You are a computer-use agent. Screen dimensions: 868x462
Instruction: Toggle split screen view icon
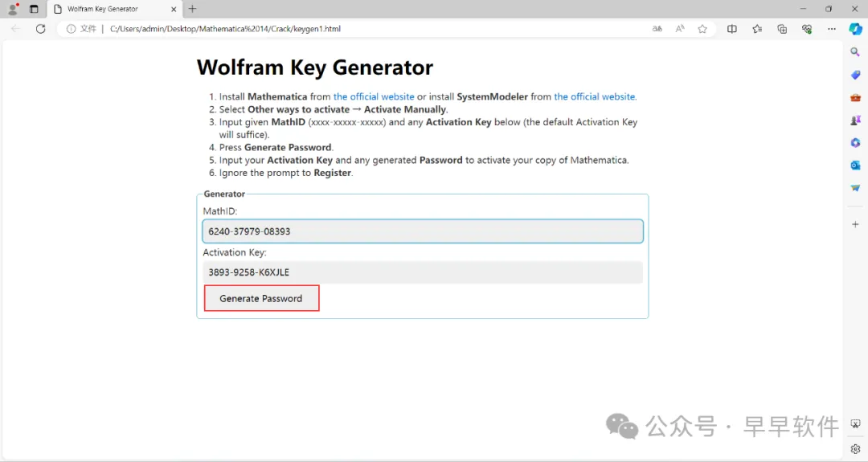click(732, 29)
